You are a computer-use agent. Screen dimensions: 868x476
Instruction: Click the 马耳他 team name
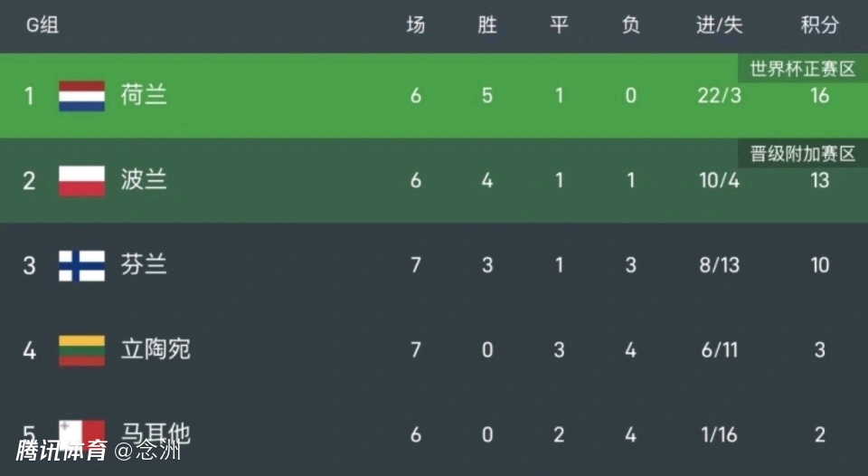coord(156,433)
